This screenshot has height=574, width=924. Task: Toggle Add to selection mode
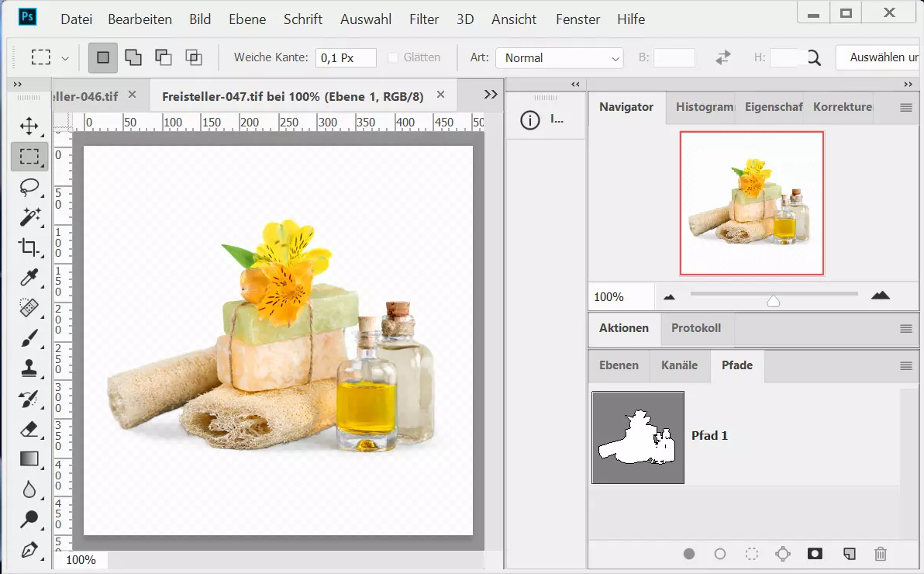(133, 57)
